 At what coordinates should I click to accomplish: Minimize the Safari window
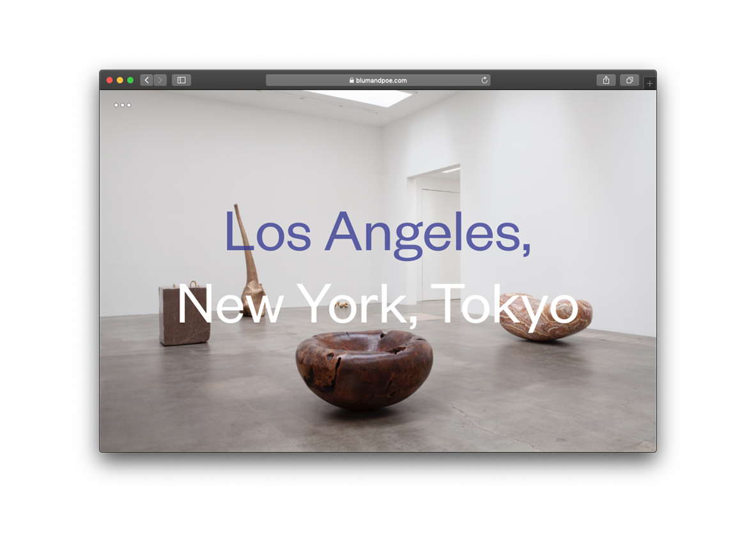(120, 80)
